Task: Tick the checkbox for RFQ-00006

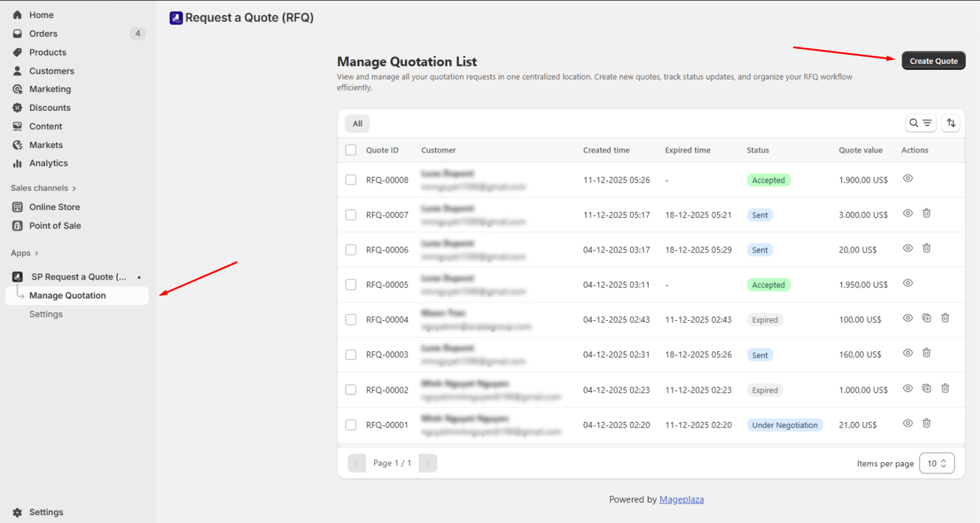Action: click(x=351, y=250)
